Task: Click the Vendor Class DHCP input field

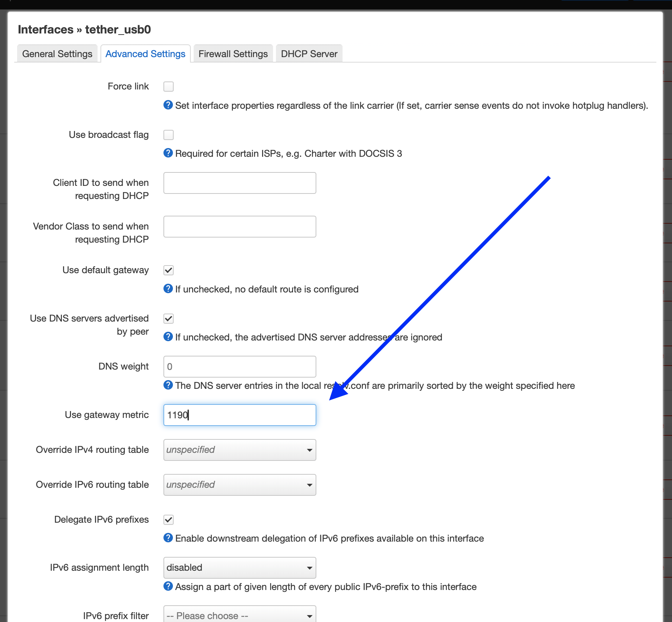Action: tap(240, 227)
